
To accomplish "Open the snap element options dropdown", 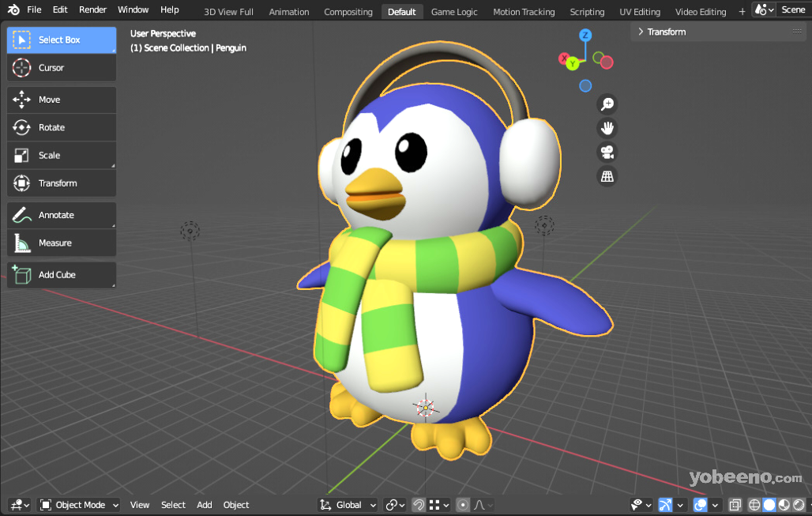I will 439,505.
